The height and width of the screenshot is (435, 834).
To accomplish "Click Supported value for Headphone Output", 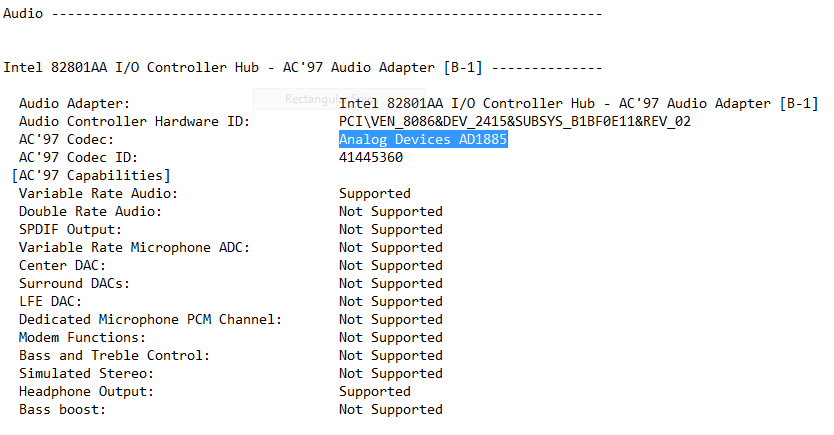I will click(375, 392).
